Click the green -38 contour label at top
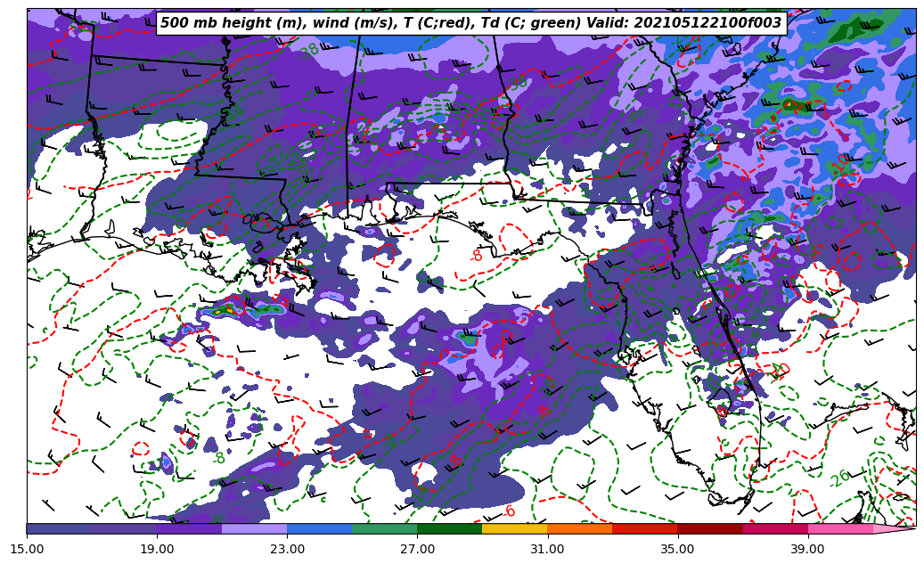The height and width of the screenshot is (564, 924). coord(308,51)
